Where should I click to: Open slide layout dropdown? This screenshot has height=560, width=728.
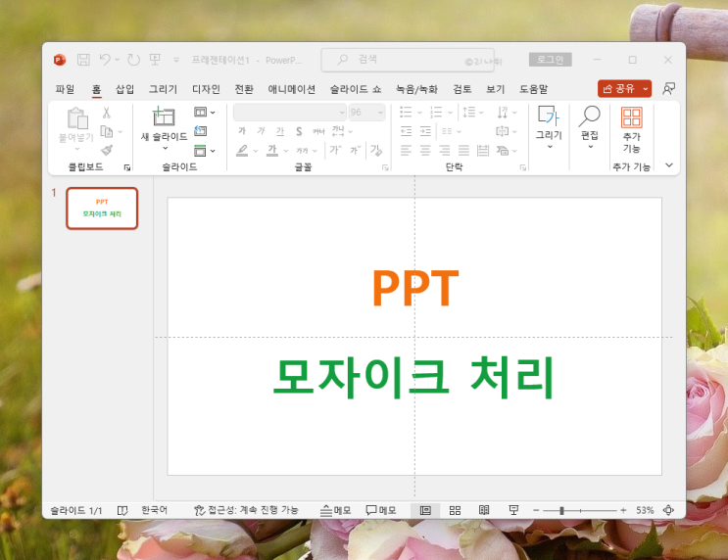click(204, 113)
